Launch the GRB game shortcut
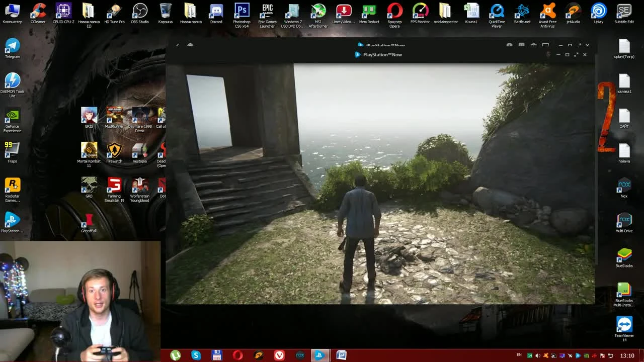The width and height of the screenshot is (644, 362). tap(89, 188)
